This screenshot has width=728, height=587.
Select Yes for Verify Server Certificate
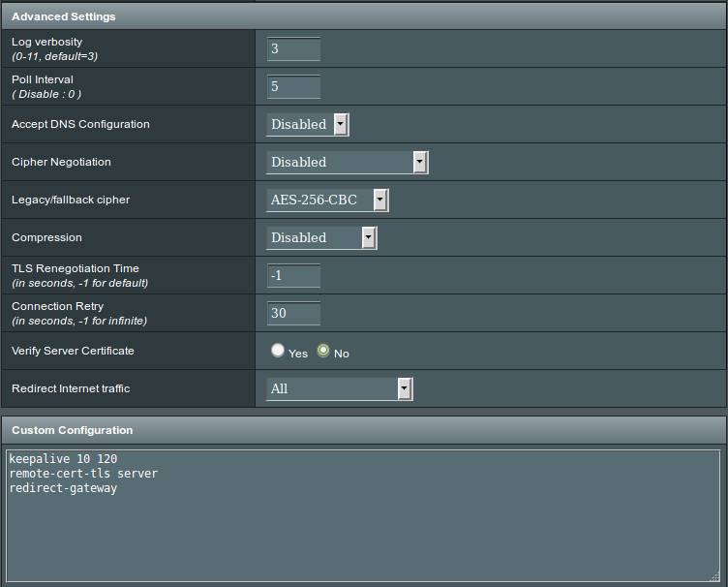click(278, 350)
